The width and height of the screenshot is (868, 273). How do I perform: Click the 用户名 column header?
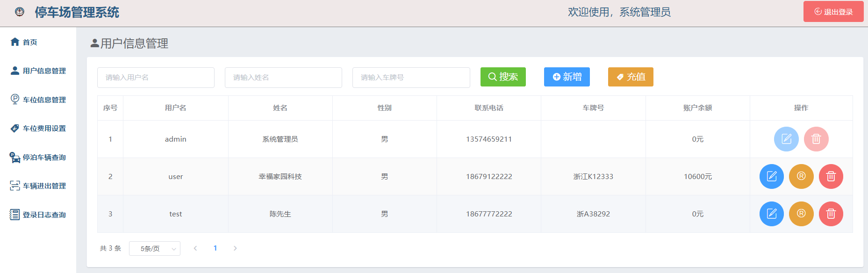pos(176,108)
